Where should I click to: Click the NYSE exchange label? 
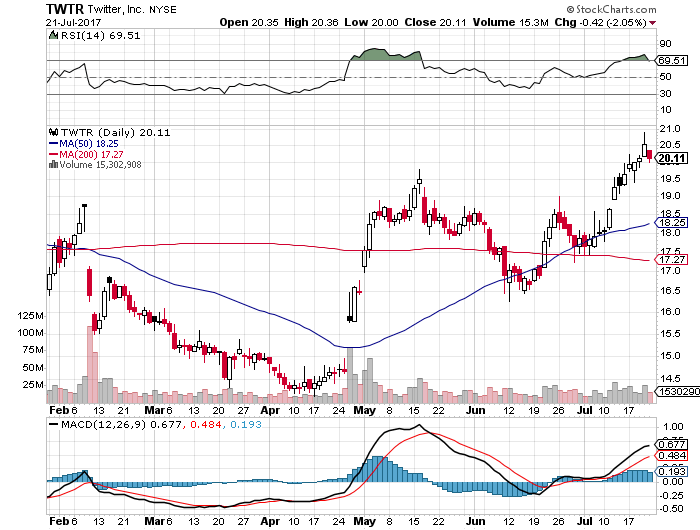163,9
